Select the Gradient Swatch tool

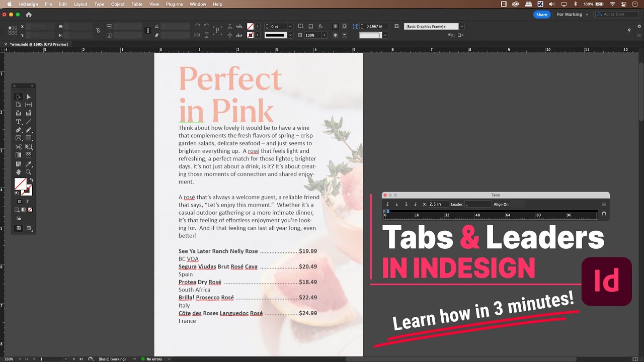(x=19, y=155)
